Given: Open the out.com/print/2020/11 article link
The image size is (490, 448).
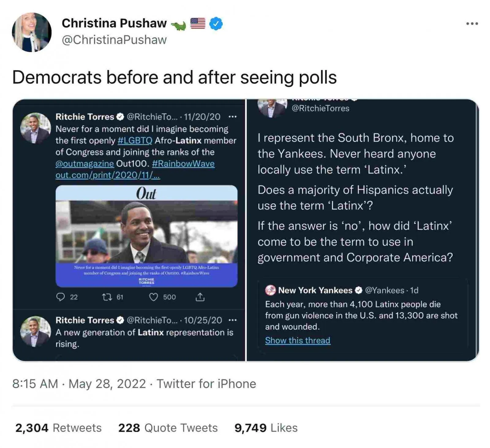Looking at the screenshot, I should [107, 175].
